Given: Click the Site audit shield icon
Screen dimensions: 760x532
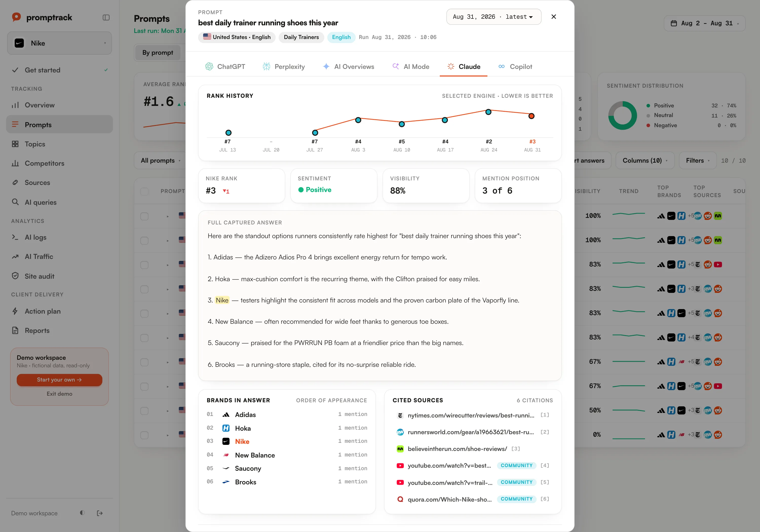Looking at the screenshot, I should [15, 276].
